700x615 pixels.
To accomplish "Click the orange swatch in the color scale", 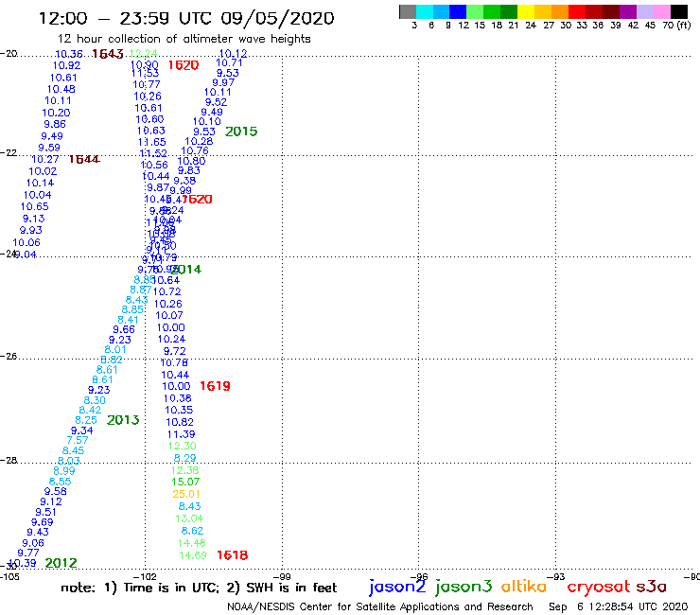I will (x=560, y=11).
